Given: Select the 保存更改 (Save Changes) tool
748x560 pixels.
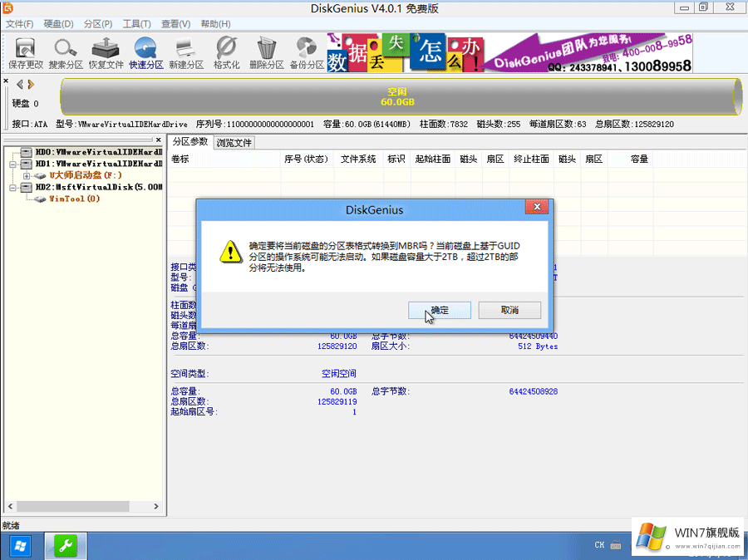Looking at the screenshot, I should [25, 52].
